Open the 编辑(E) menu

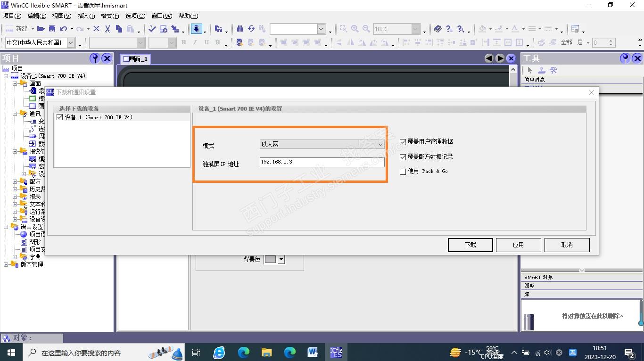point(37,16)
